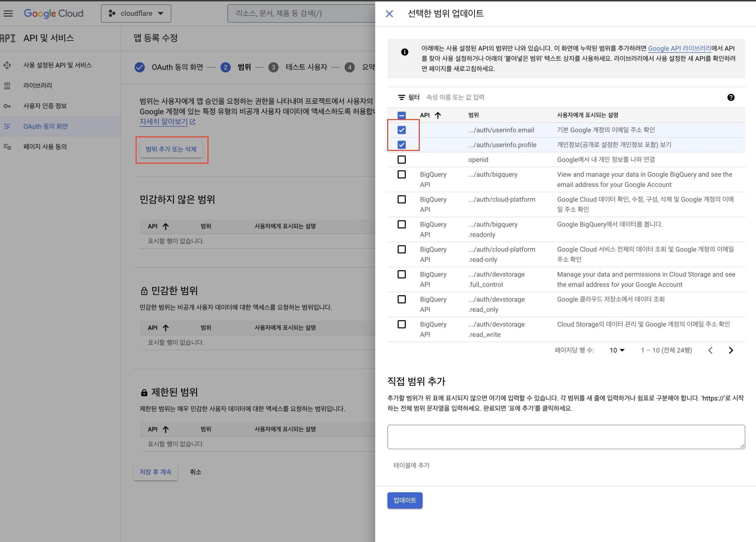Close the scope update panel with the X
The height and width of the screenshot is (542, 756).
pos(389,14)
